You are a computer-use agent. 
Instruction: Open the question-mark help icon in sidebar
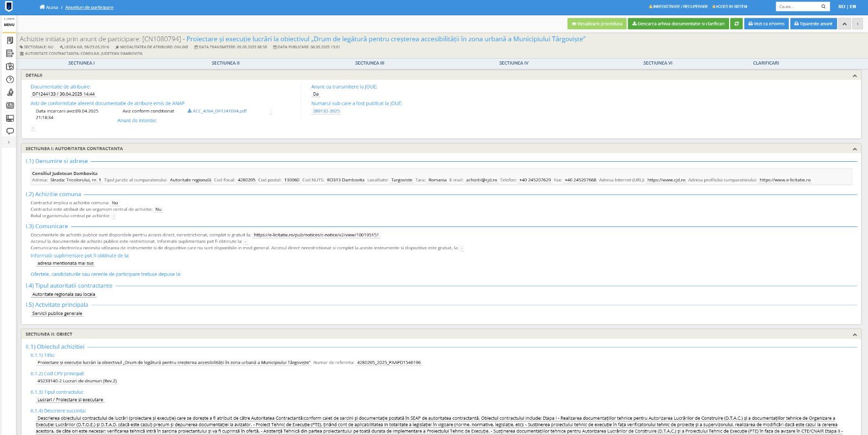pyautogui.click(x=10, y=79)
